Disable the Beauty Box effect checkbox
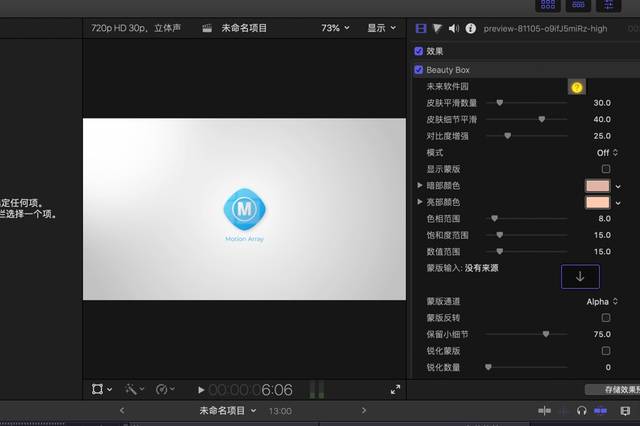The width and height of the screenshot is (640, 426). tap(418, 70)
